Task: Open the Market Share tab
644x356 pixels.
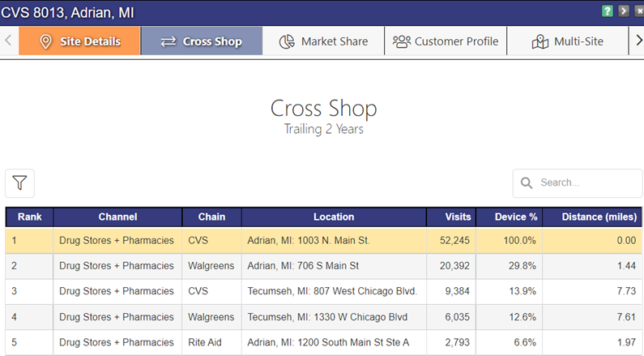Action: click(324, 41)
